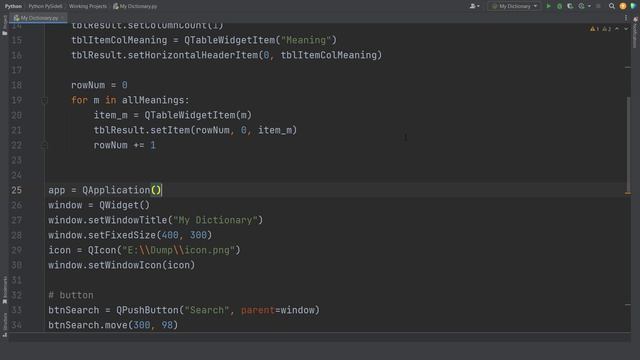Click parent=window argument on line 33
The width and height of the screenshot is (640, 360).
tap(278, 310)
